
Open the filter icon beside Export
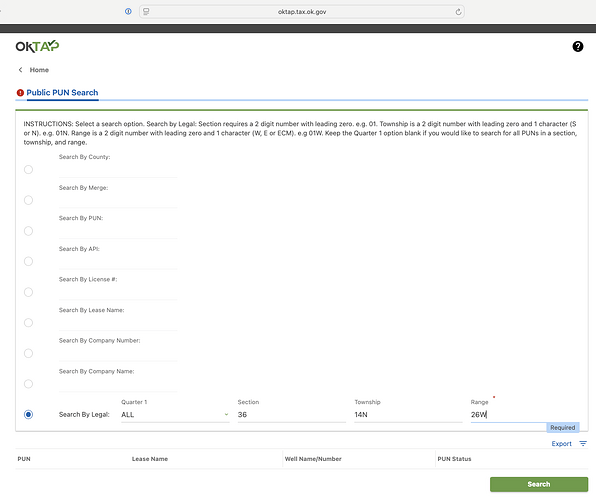pyautogui.click(x=583, y=444)
